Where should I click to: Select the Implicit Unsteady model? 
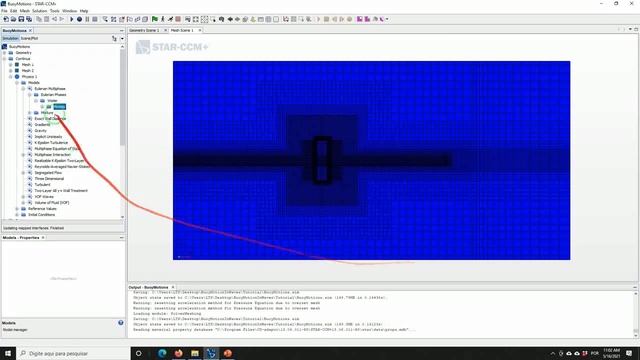pyautogui.click(x=48, y=137)
